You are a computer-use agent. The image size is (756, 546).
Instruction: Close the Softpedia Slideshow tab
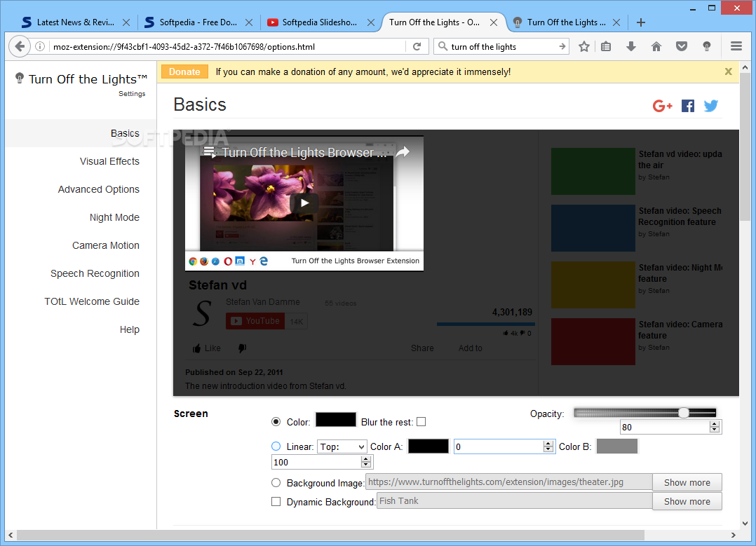coord(371,22)
